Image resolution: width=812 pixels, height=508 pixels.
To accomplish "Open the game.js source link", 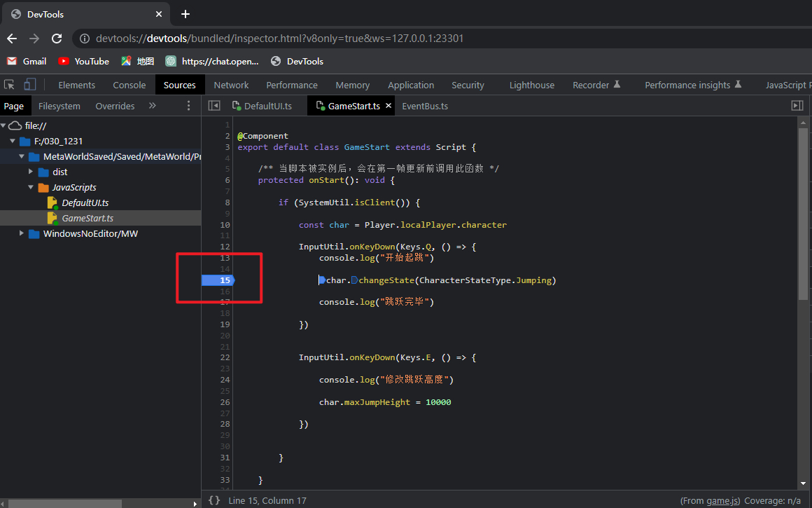I will 723,501.
